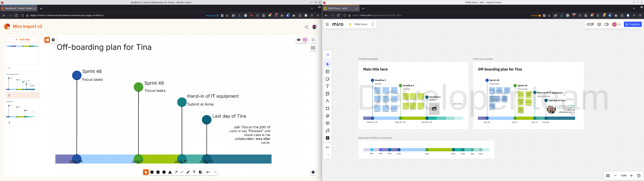Image resolution: width=644 pixels, height=181 pixels.
Task: Select the frame tool in Miro sidebar
Action: (328, 108)
